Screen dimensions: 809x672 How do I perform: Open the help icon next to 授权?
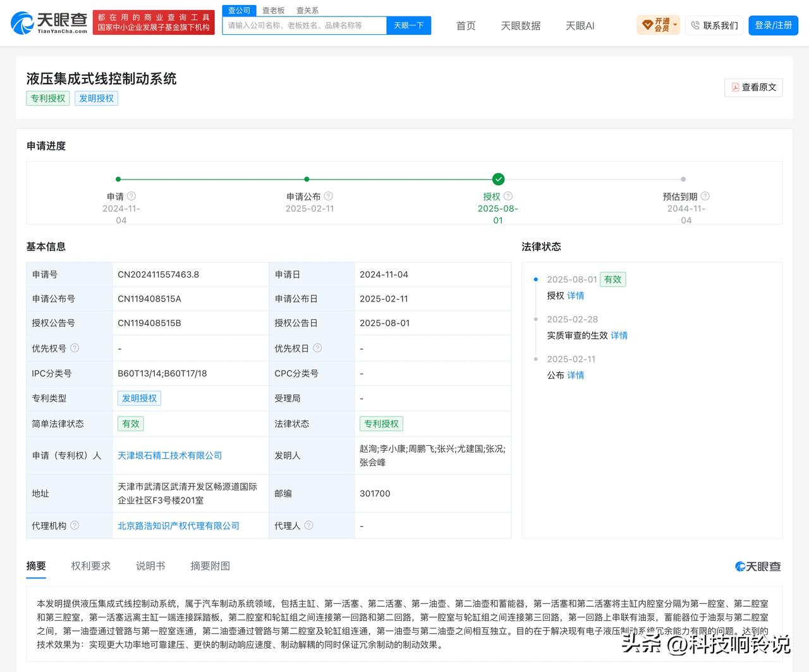coord(508,197)
